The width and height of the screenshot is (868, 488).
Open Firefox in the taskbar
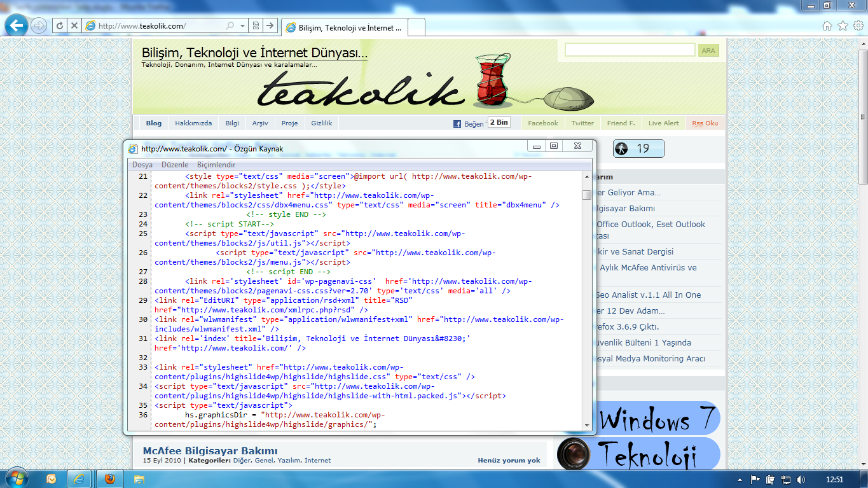point(109,479)
